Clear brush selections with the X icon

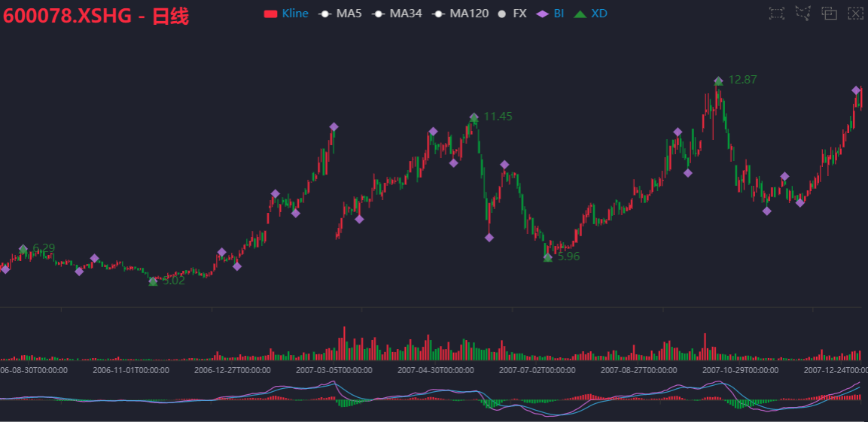coord(856,14)
